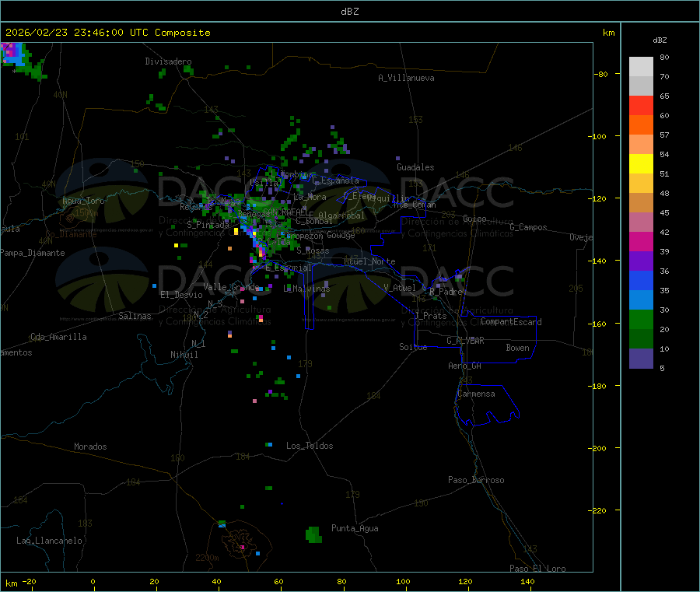Select the '-220' tick on vertical km axis

tap(597, 511)
